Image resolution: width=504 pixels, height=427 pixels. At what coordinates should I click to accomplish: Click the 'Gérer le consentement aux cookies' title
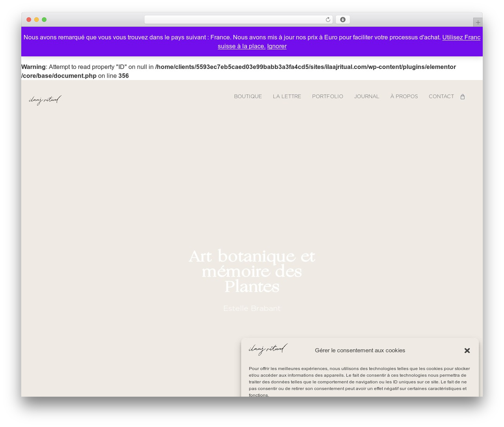click(x=360, y=350)
